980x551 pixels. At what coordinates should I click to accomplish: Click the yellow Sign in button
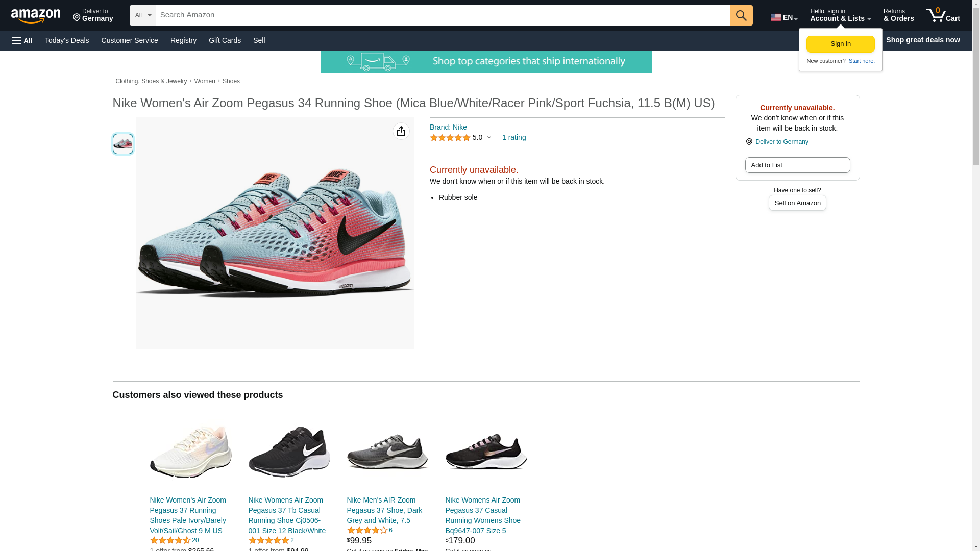pyautogui.click(x=840, y=44)
